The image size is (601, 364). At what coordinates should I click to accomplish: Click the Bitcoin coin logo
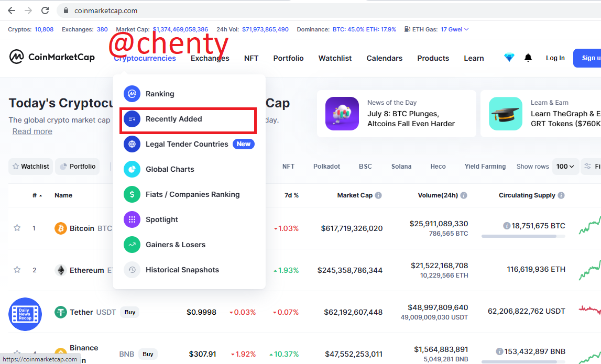tap(61, 228)
